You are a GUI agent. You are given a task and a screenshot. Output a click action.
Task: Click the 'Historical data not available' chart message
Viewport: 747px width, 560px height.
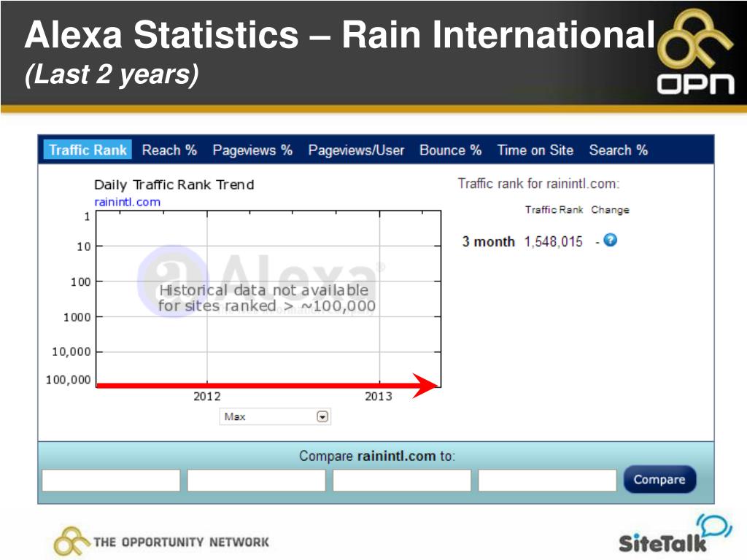267,298
